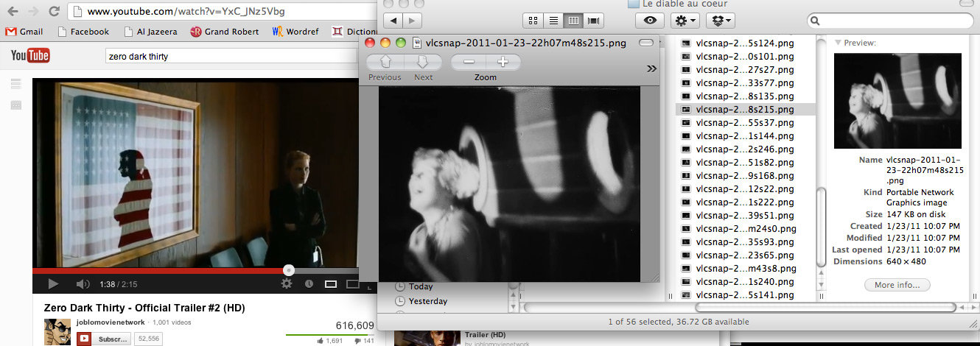
Task: Open the YouTube guide menu icon
Action: (15, 85)
